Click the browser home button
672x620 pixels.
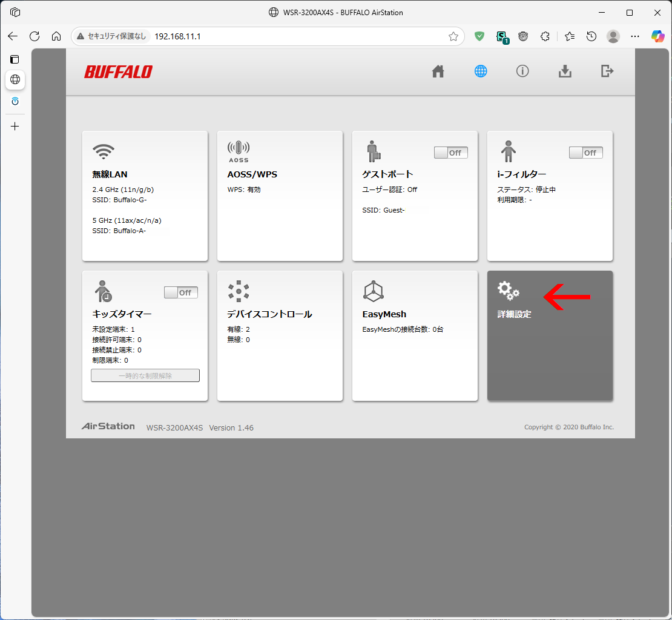coord(56,36)
